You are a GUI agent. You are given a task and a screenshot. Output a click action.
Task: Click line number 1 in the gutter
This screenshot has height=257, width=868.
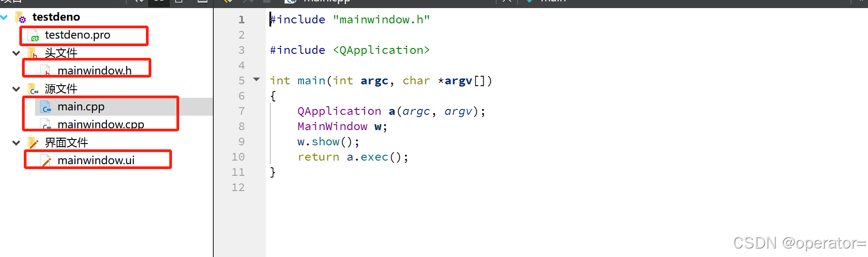(242, 20)
